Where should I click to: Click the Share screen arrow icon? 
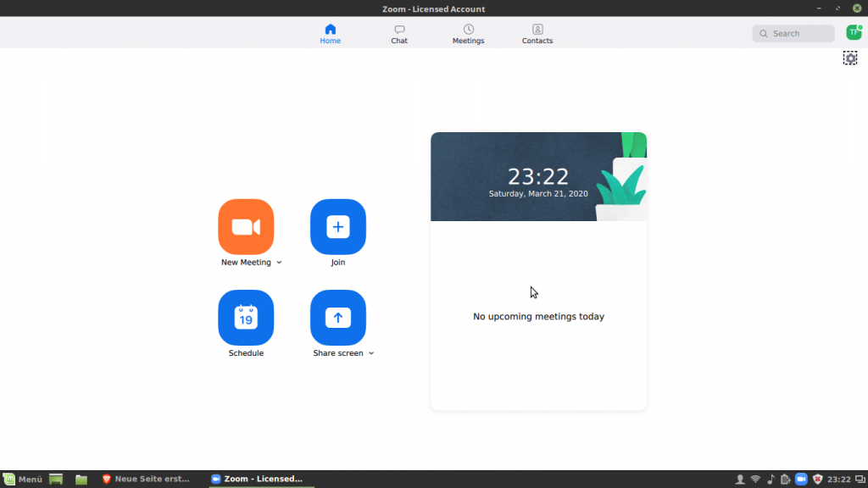click(338, 318)
